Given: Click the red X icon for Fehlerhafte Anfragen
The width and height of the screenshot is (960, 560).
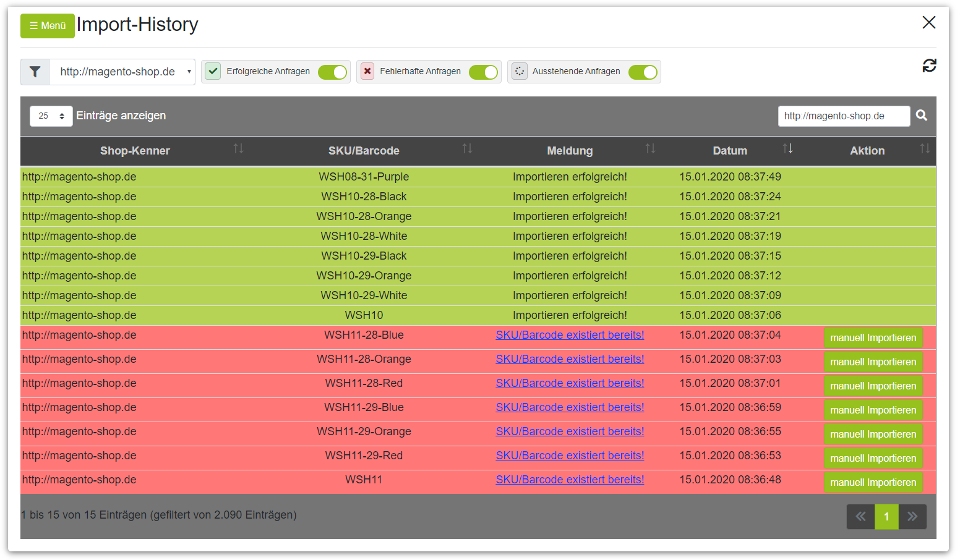Looking at the screenshot, I should 367,71.
